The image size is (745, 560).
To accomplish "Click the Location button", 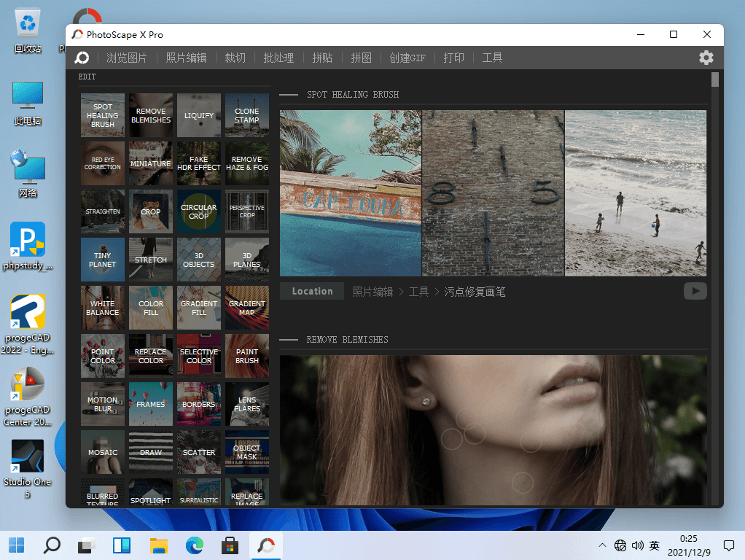I will click(x=312, y=291).
